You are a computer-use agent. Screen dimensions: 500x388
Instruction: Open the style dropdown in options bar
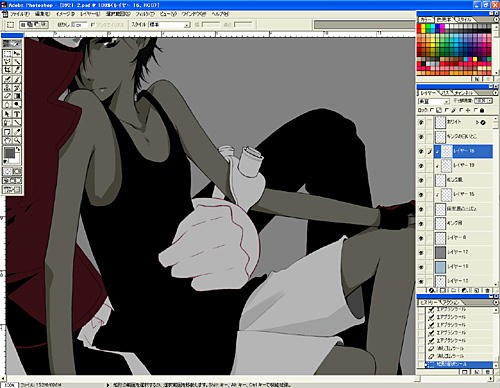(169, 25)
